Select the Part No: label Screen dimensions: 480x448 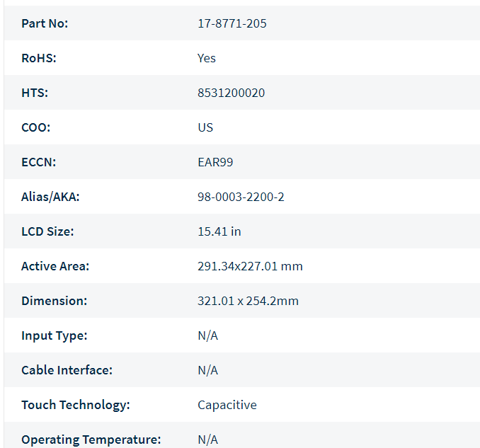click(45, 23)
